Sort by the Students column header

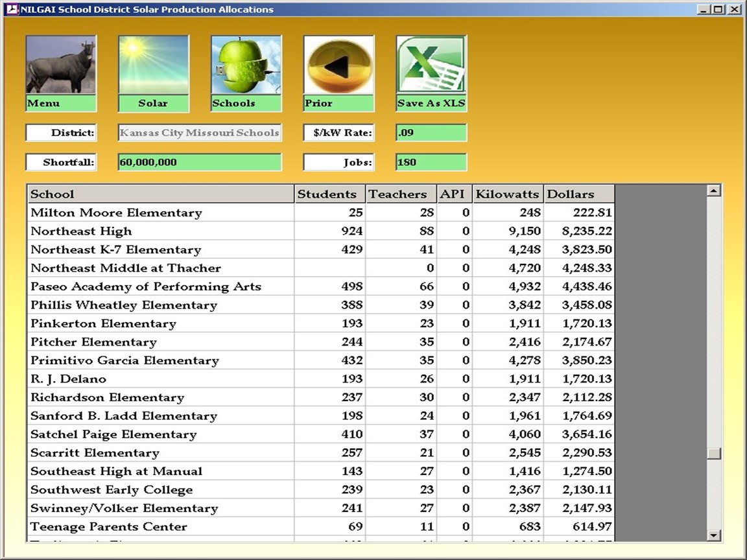click(x=329, y=194)
